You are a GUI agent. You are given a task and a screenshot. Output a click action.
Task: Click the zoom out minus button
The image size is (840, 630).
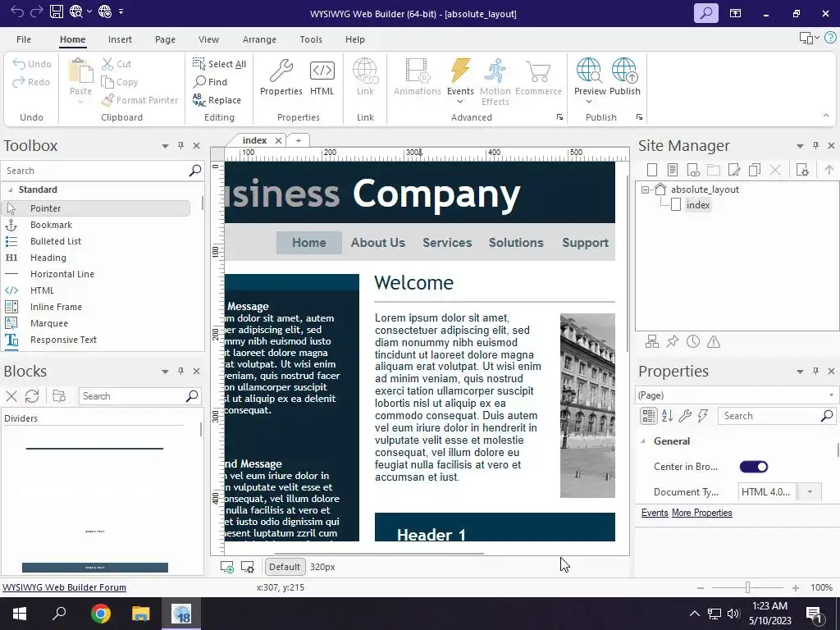[701, 587]
